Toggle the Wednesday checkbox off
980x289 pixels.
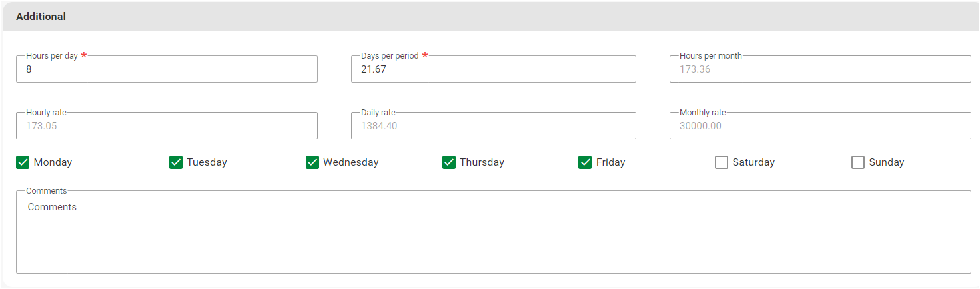pyautogui.click(x=312, y=162)
